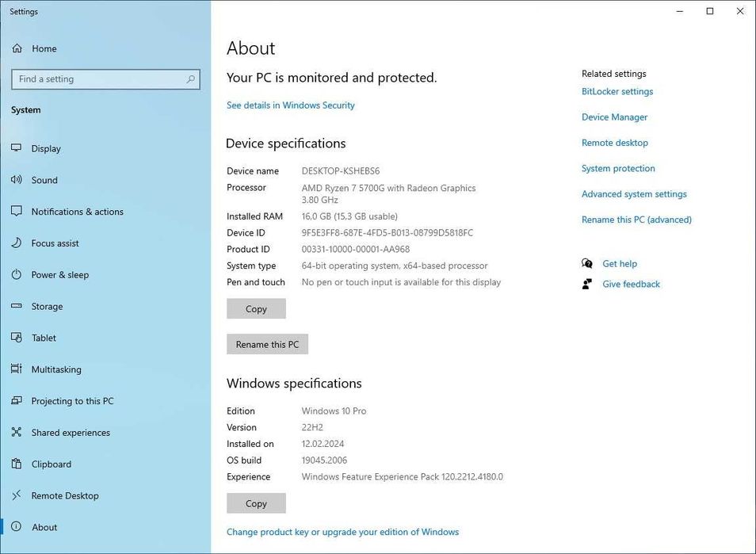756x554 pixels.
Task: Select the 16,0 GB installed RAM value
Action: [x=349, y=216]
